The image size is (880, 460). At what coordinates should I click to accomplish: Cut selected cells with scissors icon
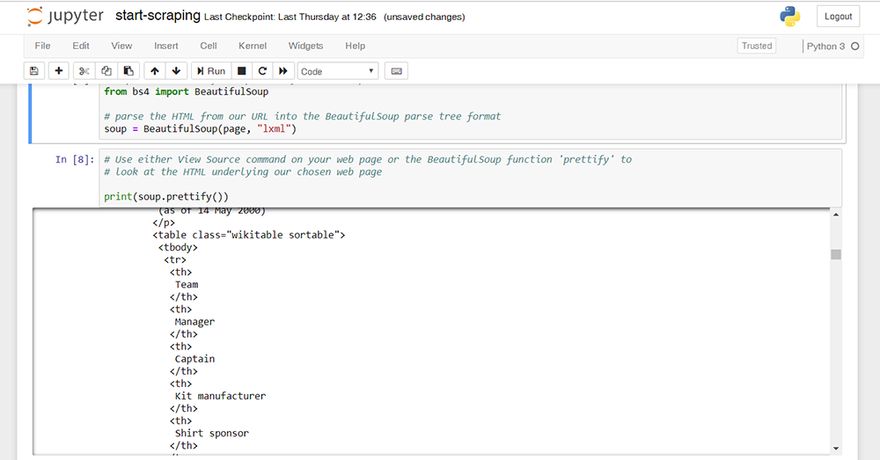coord(84,71)
